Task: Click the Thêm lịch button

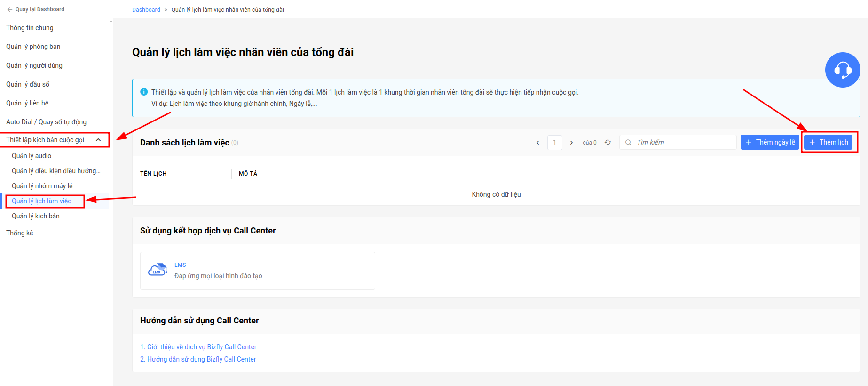Action: [828, 142]
